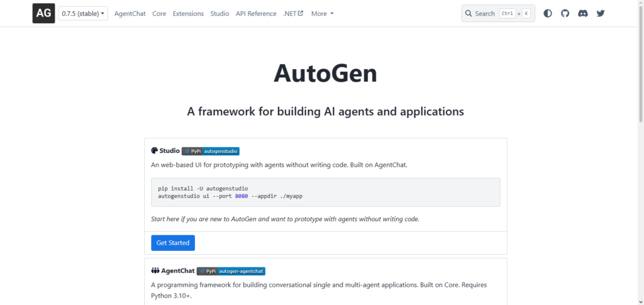The width and height of the screenshot is (644, 305).
Task: Click the Studio card title text
Action: pyautogui.click(x=170, y=151)
